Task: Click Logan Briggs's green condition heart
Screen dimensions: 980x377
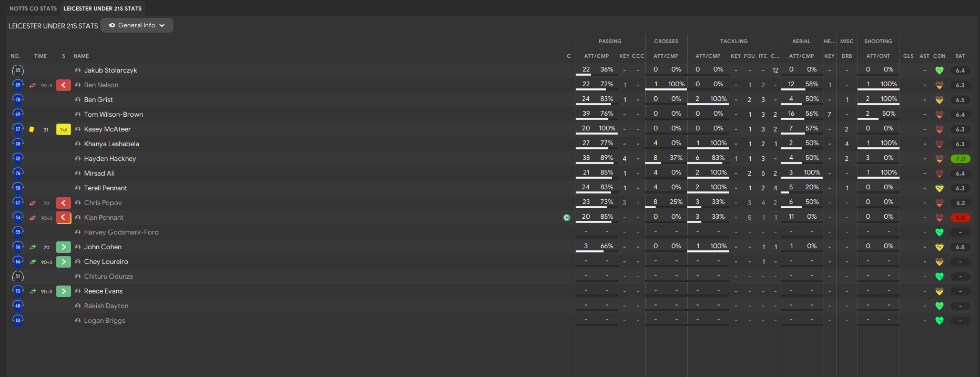Action: (940, 321)
